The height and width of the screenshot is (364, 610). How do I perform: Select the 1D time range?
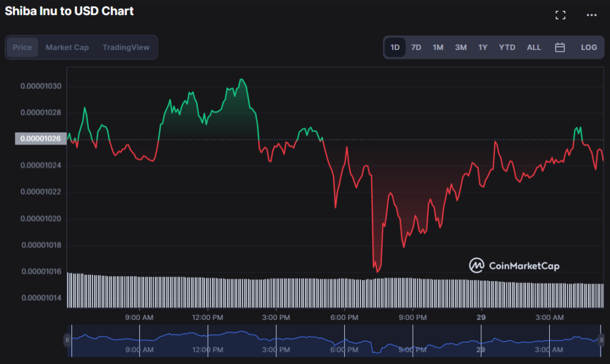[x=395, y=48]
